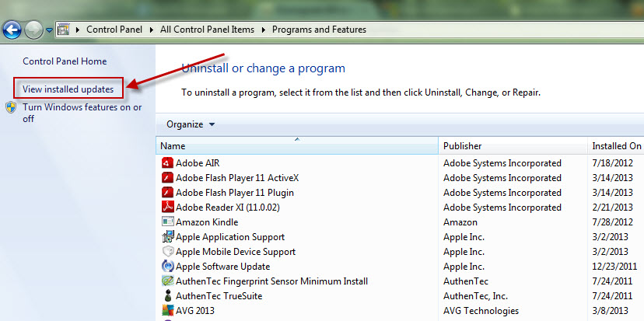Click the AVG 2013 icon
Screen dimensions: 644x321
[167, 311]
